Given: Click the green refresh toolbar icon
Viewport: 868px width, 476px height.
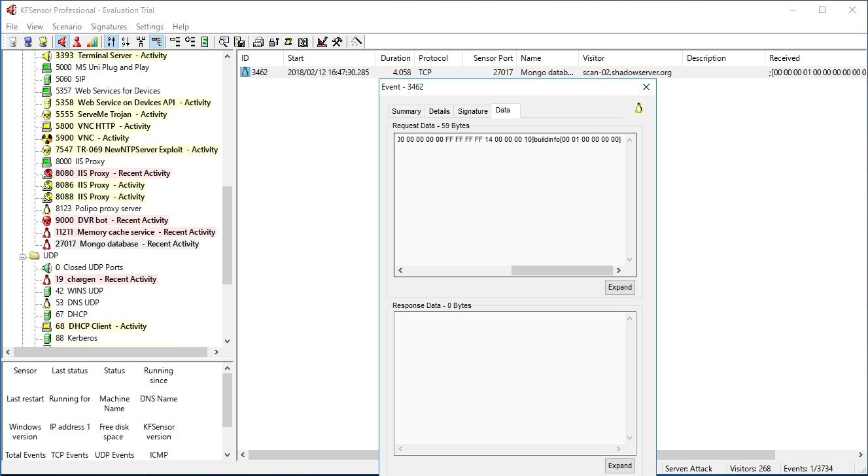Looking at the screenshot, I should (x=205, y=42).
